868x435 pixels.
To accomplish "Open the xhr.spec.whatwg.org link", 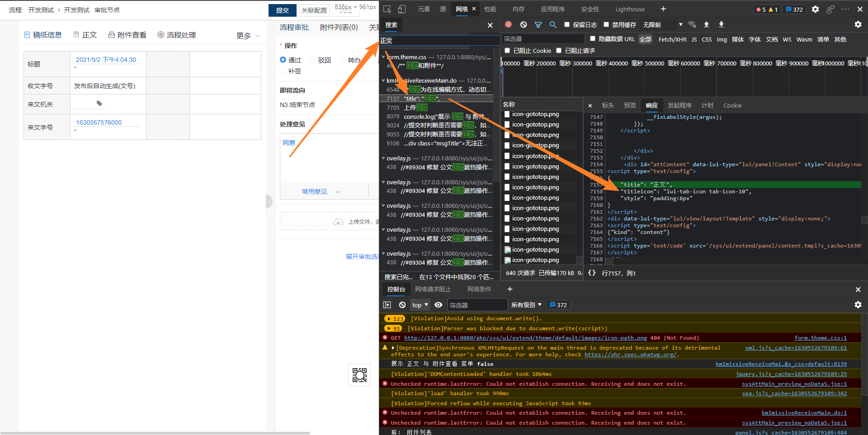I will (x=631, y=355).
